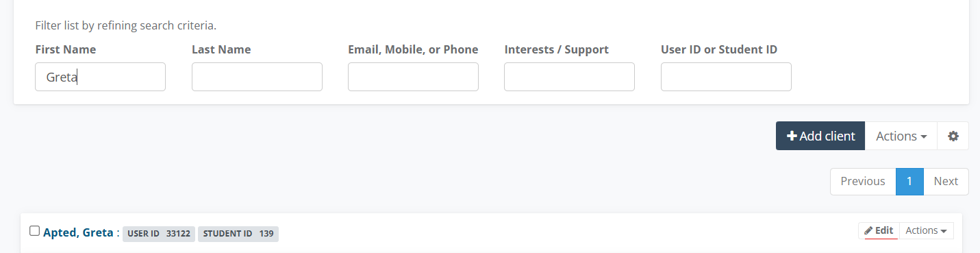Click the "First Name" label text
Viewport: 980px width, 253px height.
point(66,49)
